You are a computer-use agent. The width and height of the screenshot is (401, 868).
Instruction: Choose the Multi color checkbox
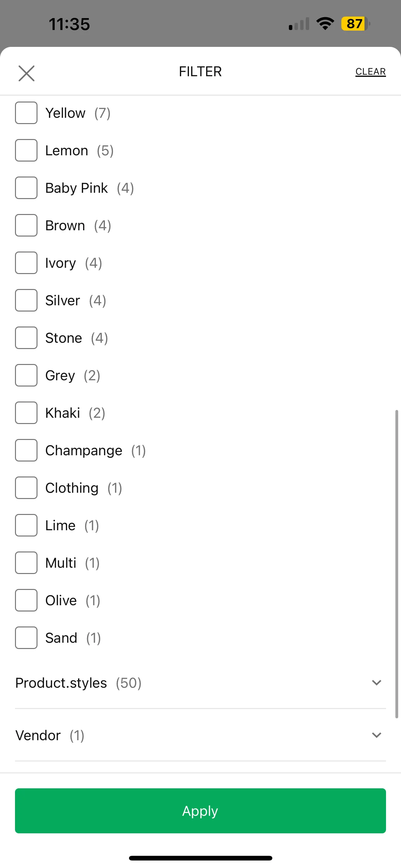pyautogui.click(x=26, y=563)
